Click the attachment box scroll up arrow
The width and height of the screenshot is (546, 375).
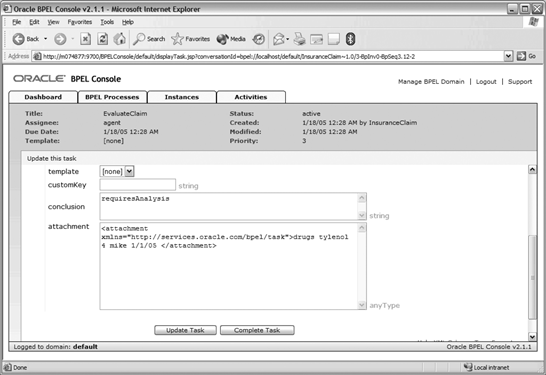[362, 228]
